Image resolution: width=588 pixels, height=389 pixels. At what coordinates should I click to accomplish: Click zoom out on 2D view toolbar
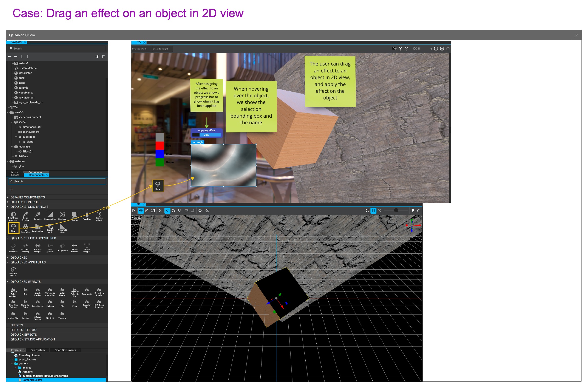[x=407, y=49]
